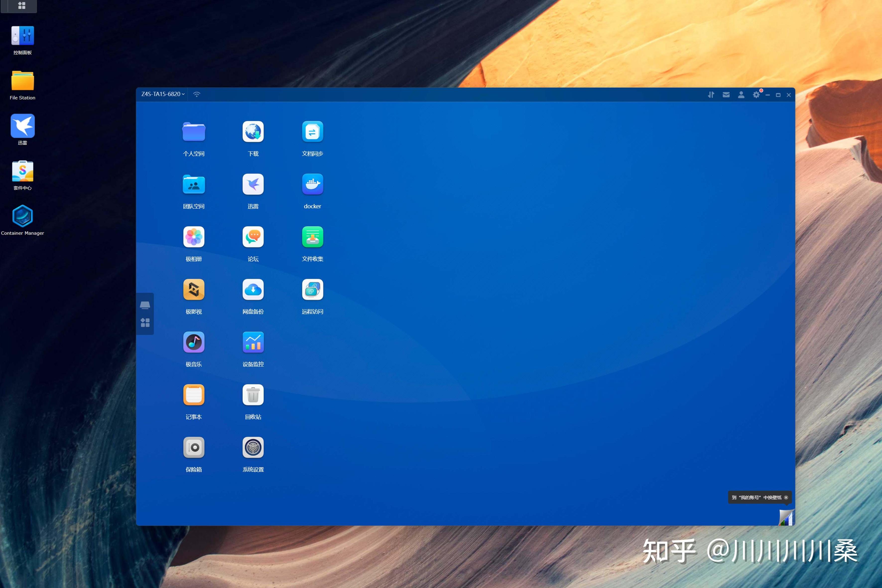Open 文档同步 document sync app
Screen dimensions: 882x588
(x=312, y=132)
